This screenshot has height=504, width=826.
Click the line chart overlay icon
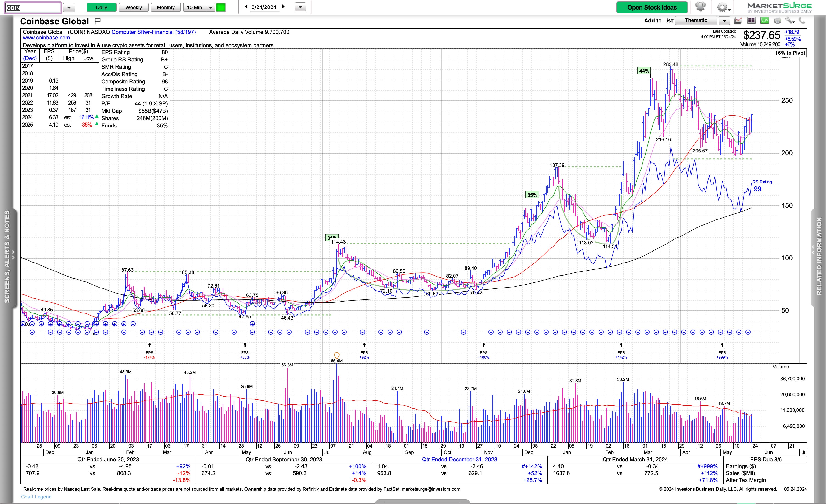[738, 20]
